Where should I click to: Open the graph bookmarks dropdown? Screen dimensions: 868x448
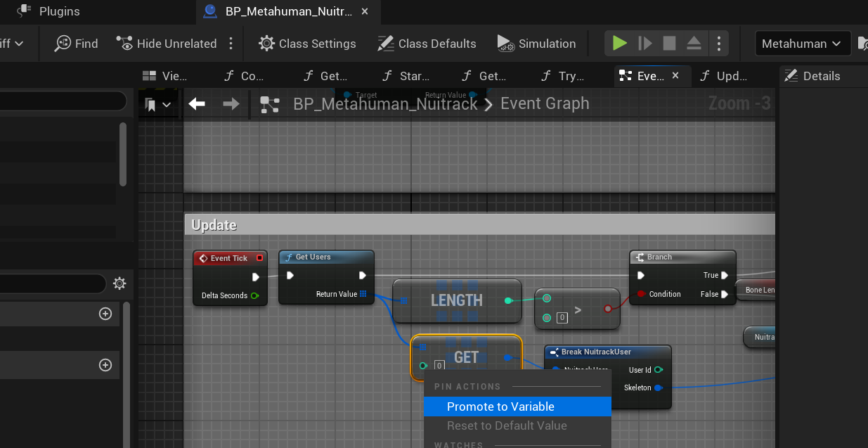(158, 104)
